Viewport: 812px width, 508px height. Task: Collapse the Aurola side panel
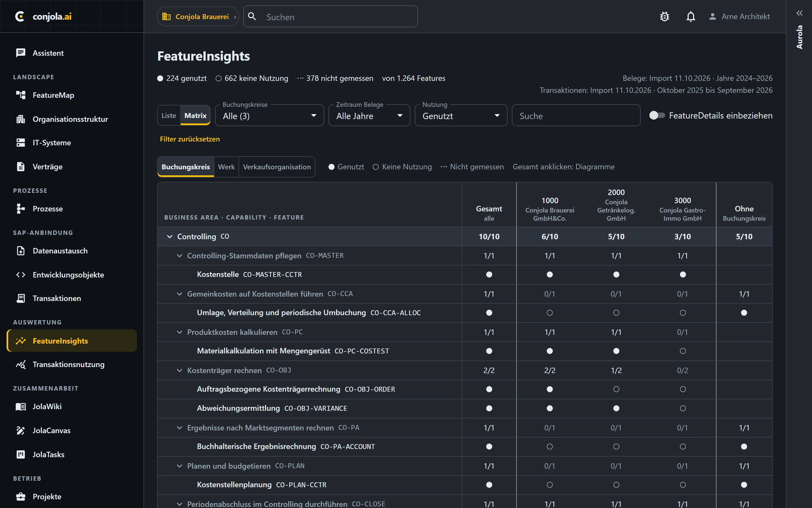799,13
